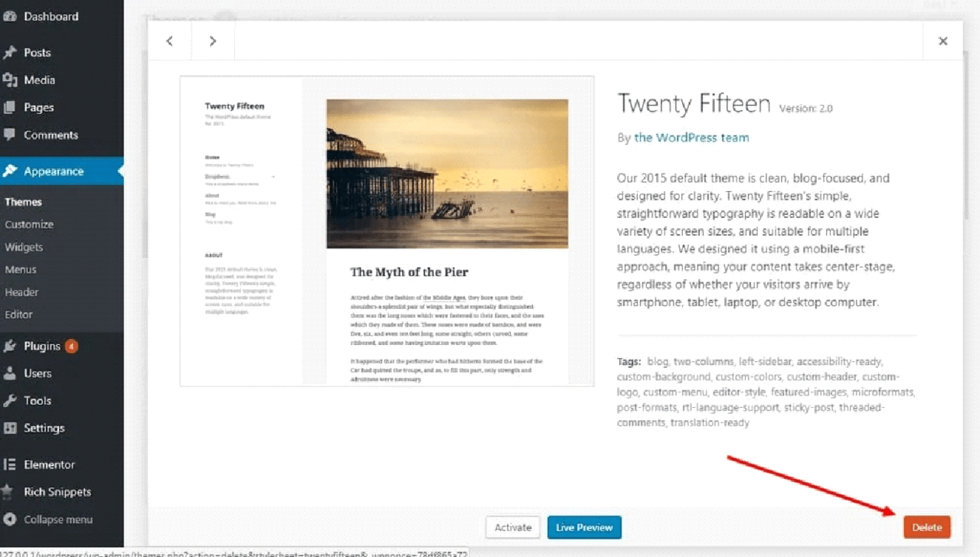Click the Tools wrench icon
Viewport: 980px width, 557px height.
[x=9, y=400]
